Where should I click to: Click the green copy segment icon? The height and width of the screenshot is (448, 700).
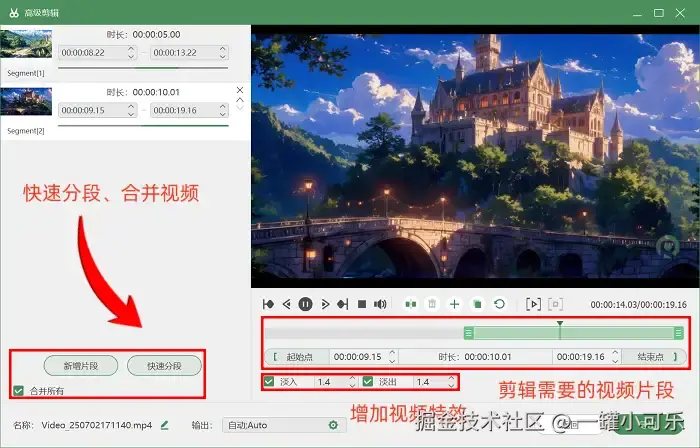pyautogui.click(x=477, y=304)
